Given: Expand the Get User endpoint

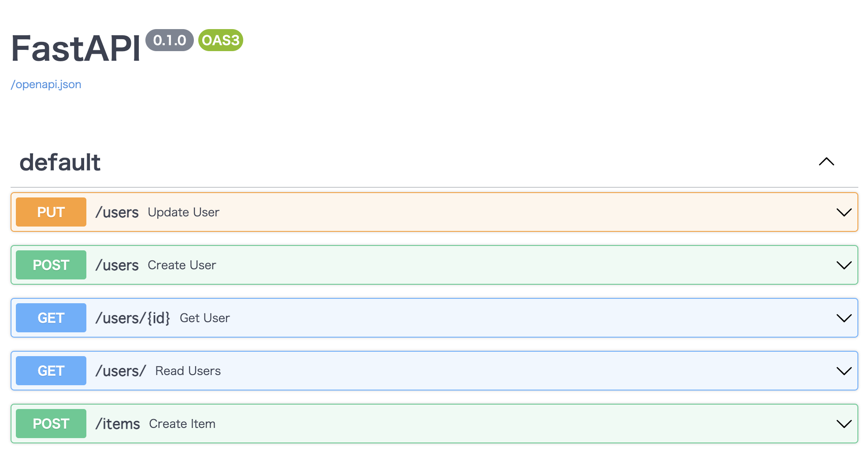Looking at the screenshot, I should [844, 318].
